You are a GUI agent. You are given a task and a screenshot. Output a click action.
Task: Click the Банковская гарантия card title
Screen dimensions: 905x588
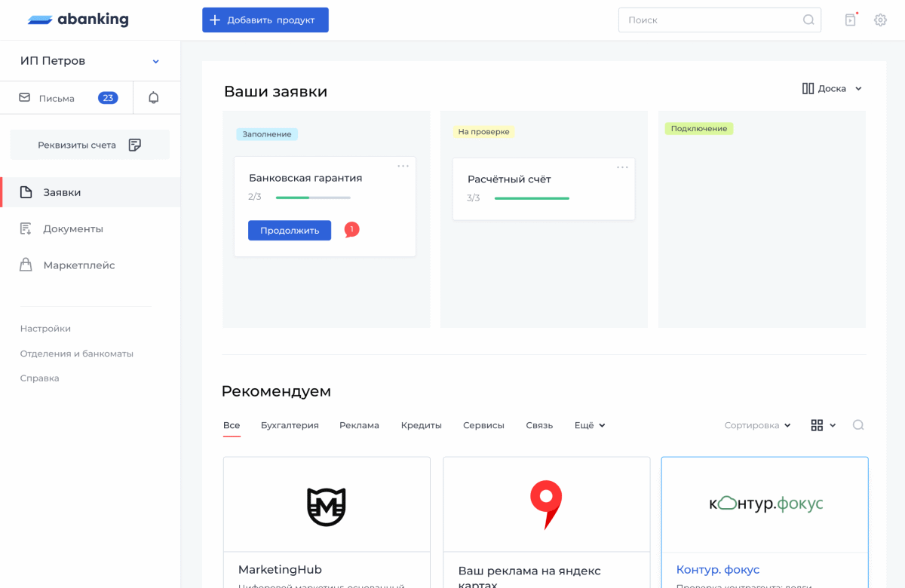pos(305,178)
